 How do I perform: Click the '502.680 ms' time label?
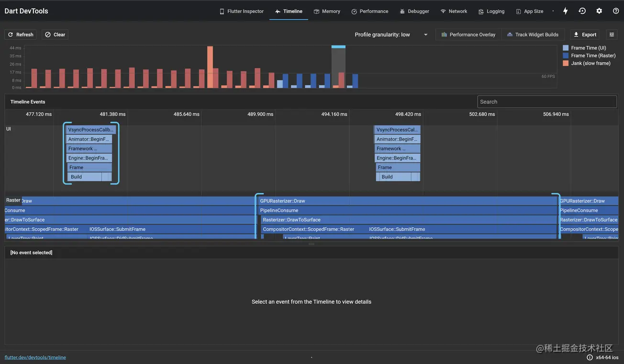pos(482,114)
